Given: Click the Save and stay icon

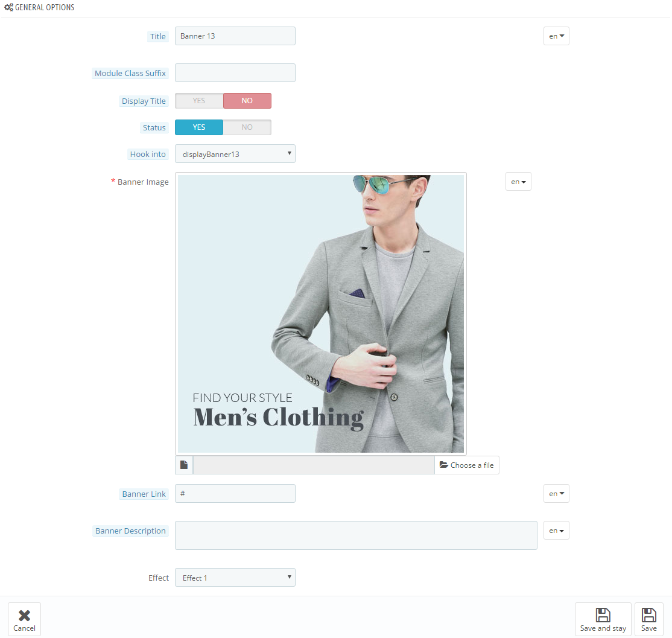Looking at the screenshot, I should (x=603, y=615).
